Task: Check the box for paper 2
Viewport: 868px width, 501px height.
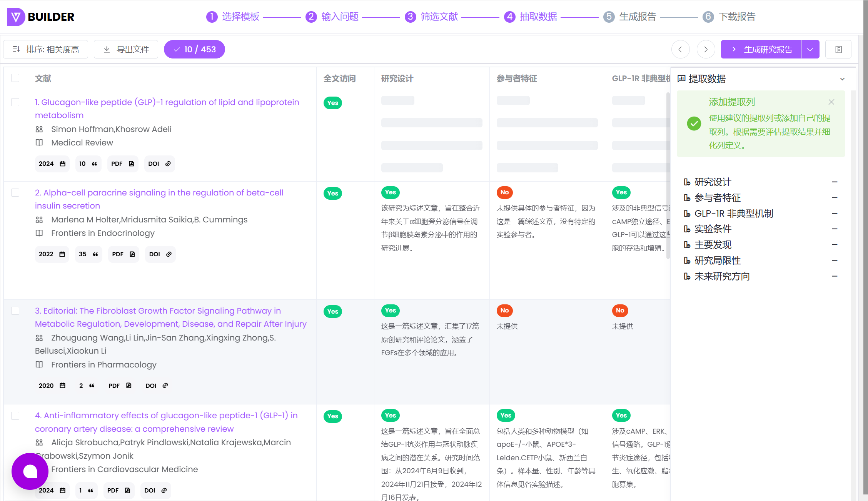Action: [15, 192]
